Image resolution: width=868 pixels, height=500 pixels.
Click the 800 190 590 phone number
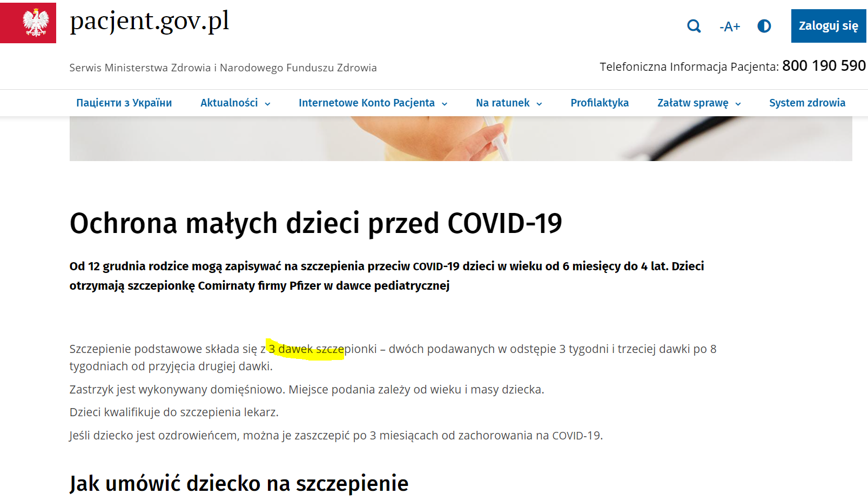[824, 66]
